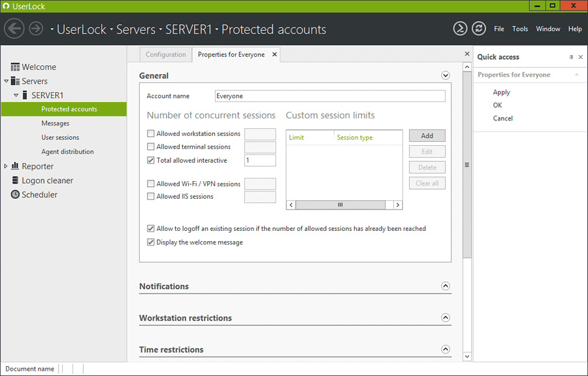Expand the Notifications section
Image resolution: width=588 pixels, height=376 pixels.
[446, 286]
